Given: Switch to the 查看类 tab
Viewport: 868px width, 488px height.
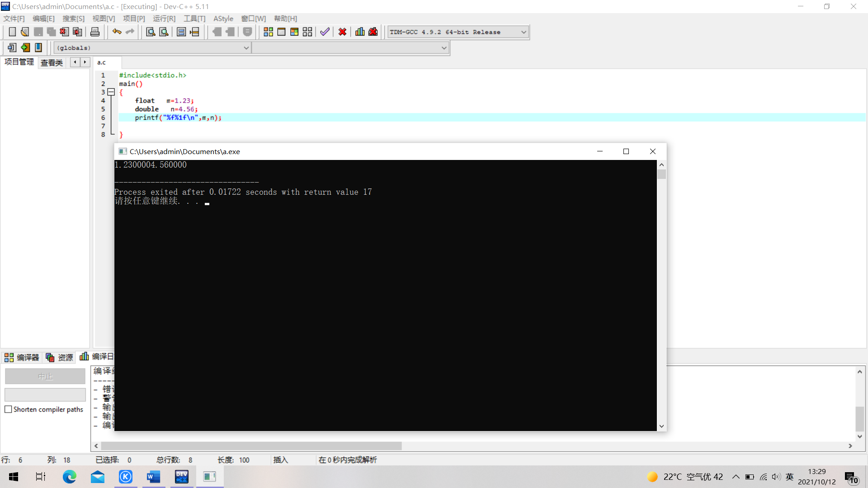Looking at the screenshot, I should coord(52,63).
